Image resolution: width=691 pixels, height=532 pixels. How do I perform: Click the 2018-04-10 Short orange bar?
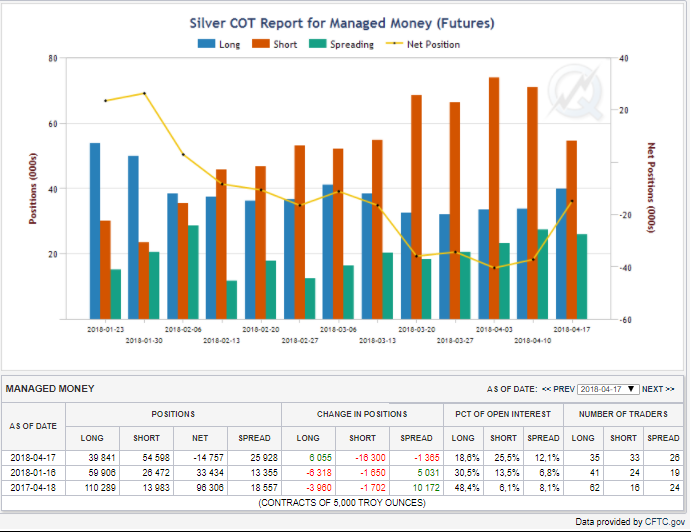[x=532, y=203]
